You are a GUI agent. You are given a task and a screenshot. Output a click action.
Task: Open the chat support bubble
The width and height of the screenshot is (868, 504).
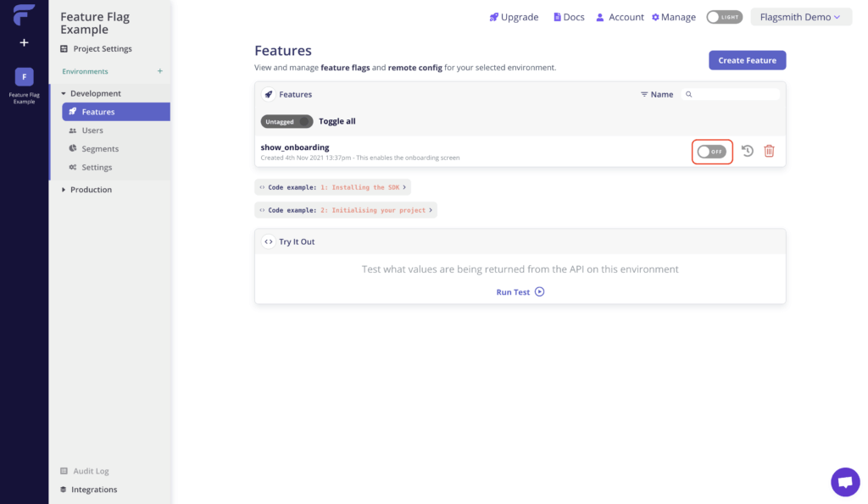(845, 482)
